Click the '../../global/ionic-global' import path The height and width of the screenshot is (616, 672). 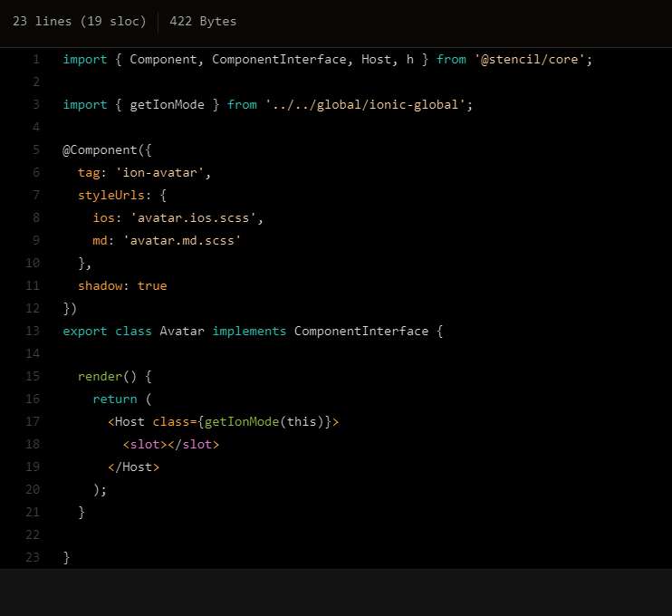(365, 104)
